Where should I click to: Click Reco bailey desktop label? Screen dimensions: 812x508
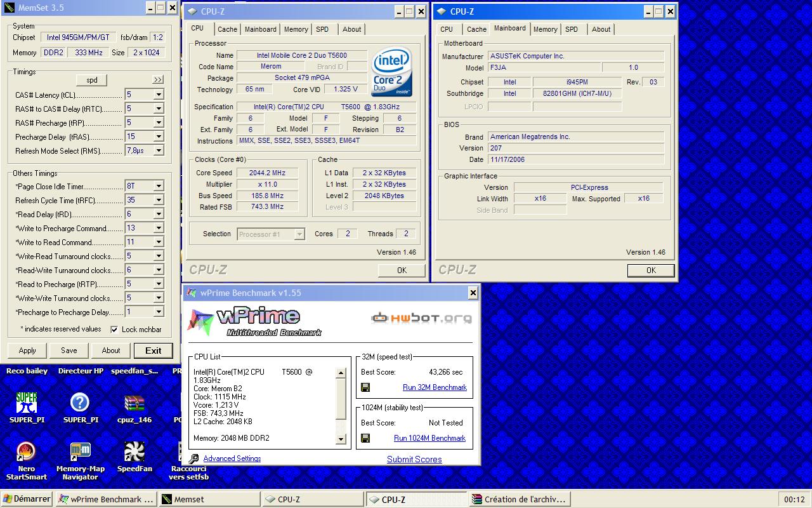pyautogui.click(x=27, y=371)
